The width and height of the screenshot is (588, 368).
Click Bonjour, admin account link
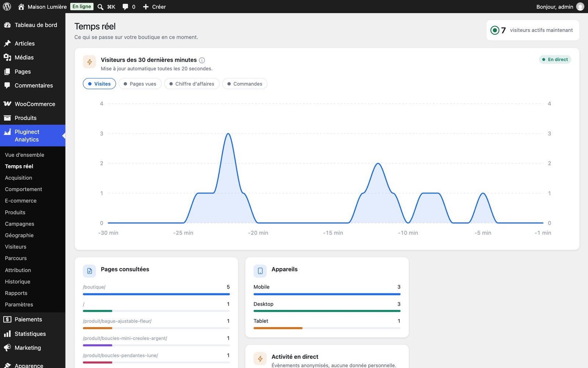pyautogui.click(x=555, y=7)
